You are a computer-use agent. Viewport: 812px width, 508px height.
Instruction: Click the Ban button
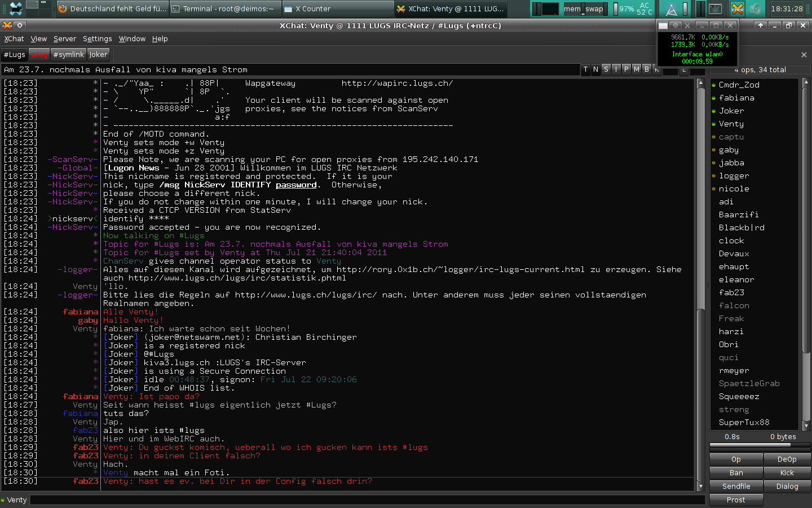click(x=736, y=473)
